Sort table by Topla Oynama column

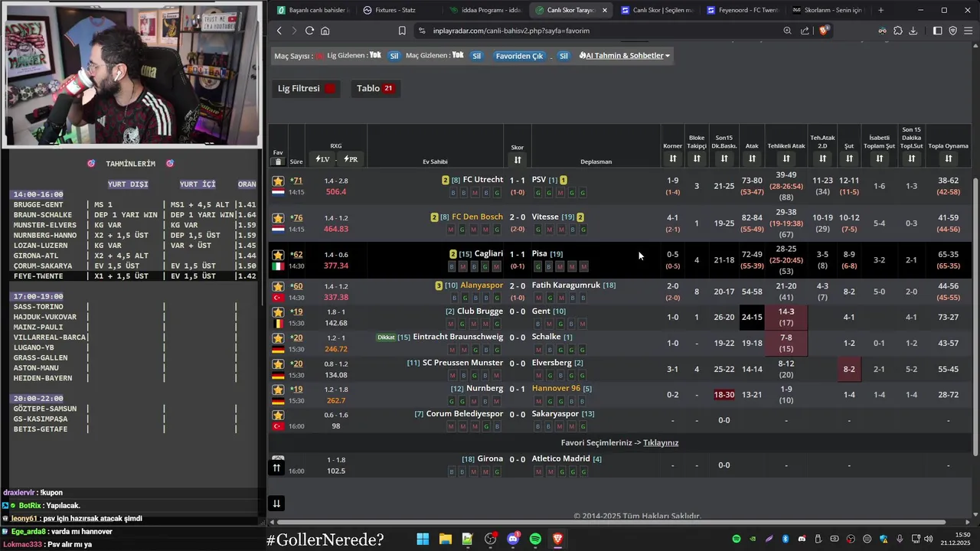(x=948, y=158)
